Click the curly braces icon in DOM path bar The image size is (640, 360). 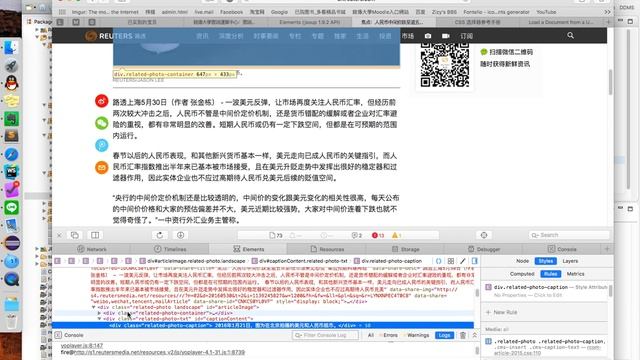coord(438,261)
